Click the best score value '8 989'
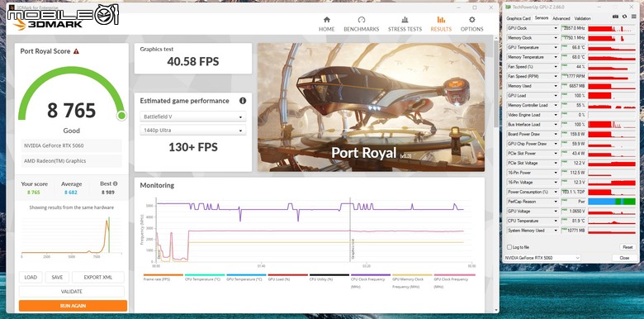This screenshot has height=319, width=644. [108, 192]
